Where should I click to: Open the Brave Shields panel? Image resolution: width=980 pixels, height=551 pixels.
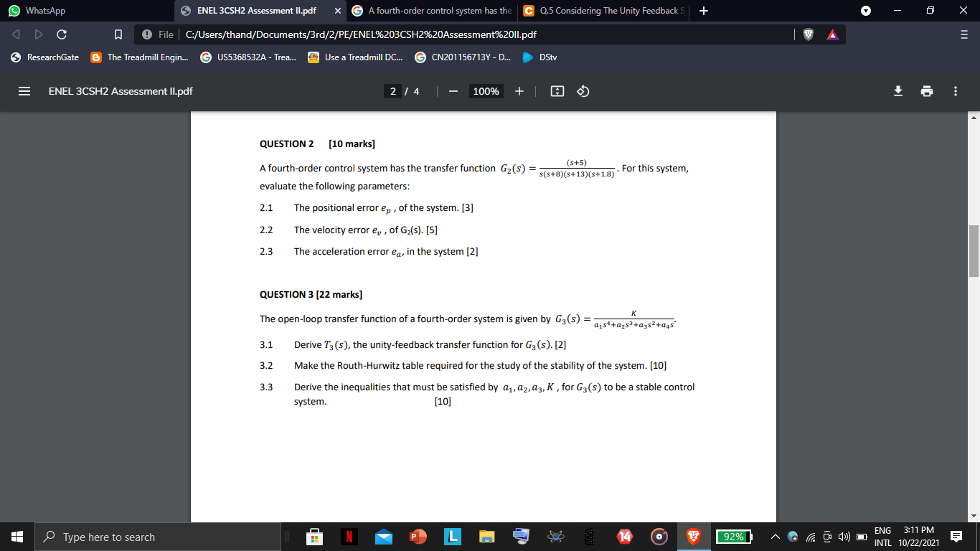pyautogui.click(x=809, y=33)
